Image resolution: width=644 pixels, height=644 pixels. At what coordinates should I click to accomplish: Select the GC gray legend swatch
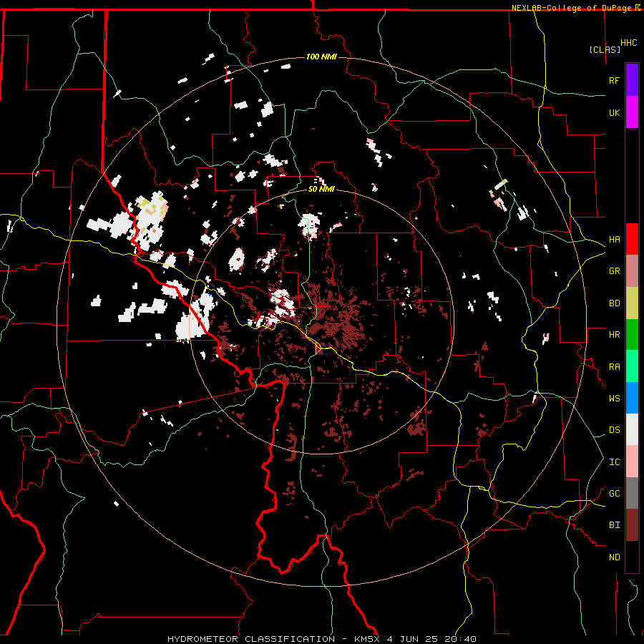coord(632,493)
